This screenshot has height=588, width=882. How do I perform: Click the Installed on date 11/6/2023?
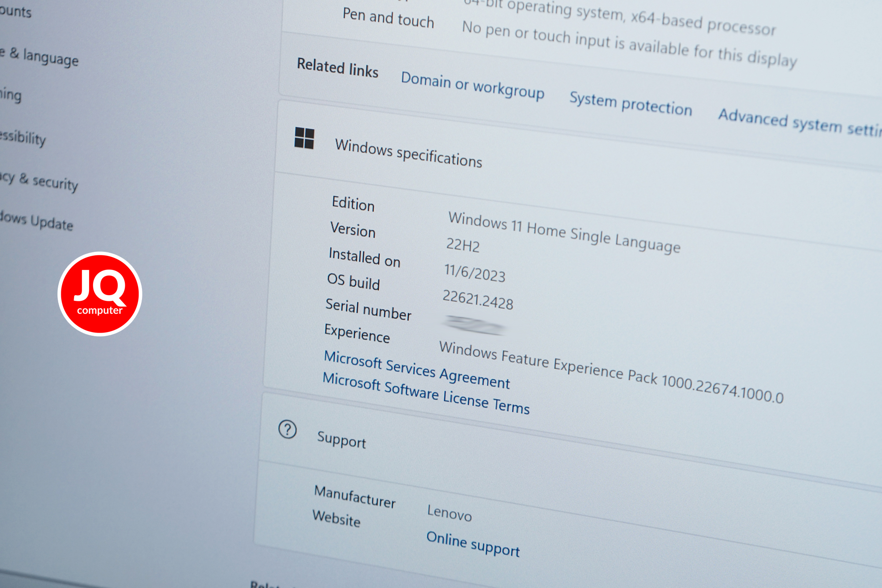pos(475,272)
